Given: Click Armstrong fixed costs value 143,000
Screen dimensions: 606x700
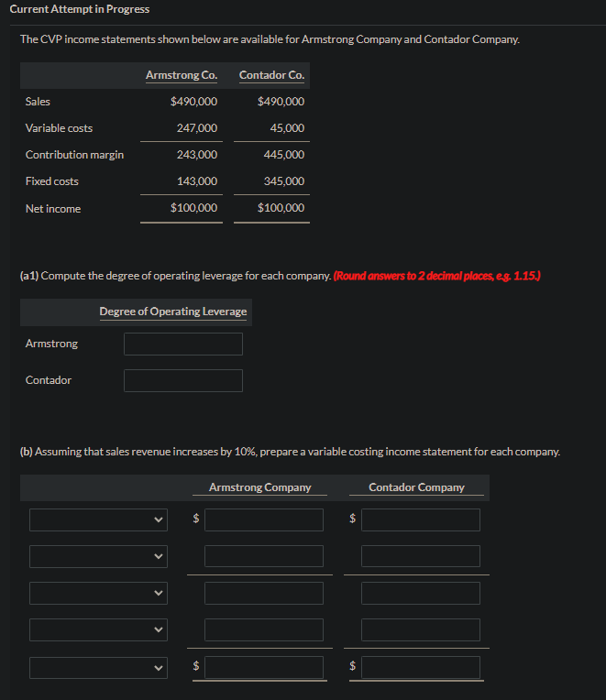Looking at the screenshot, I should [x=197, y=181].
